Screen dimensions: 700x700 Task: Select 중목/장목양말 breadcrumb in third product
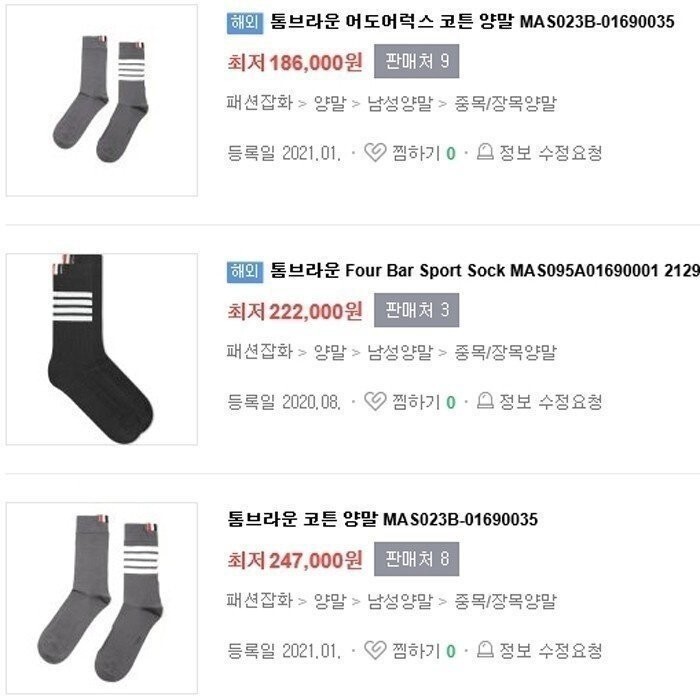click(505, 601)
